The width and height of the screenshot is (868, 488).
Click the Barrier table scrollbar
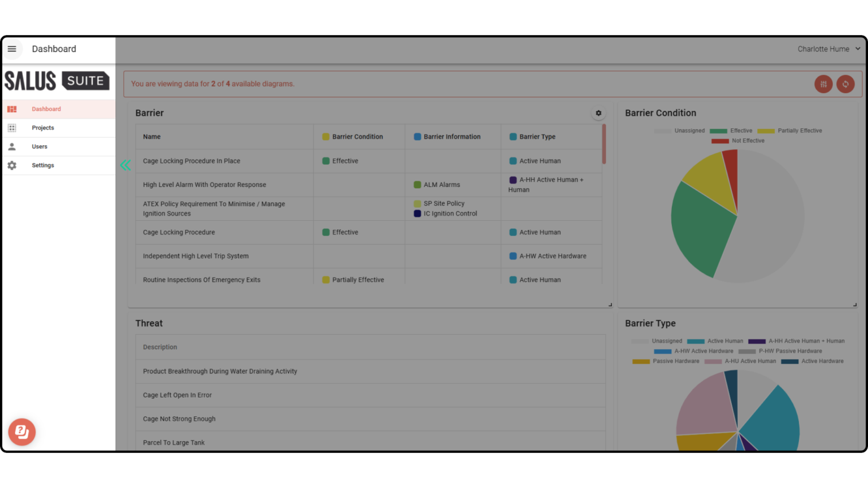coord(604,144)
